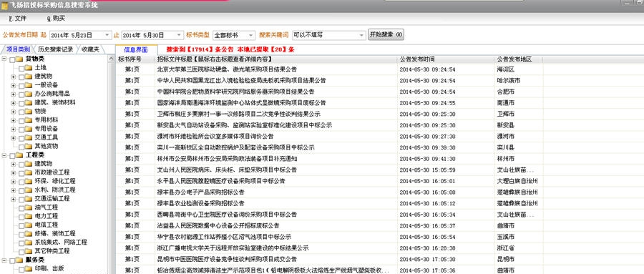Click the folder icon next to 交通工具
The width and height of the screenshot is (644, 274).
pyautogui.click(x=29, y=137)
